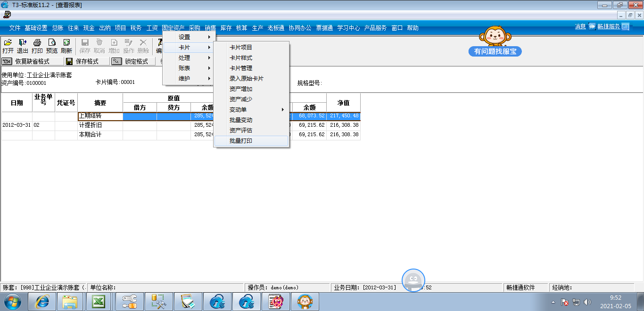Open the 现金 menu

pos(89,28)
